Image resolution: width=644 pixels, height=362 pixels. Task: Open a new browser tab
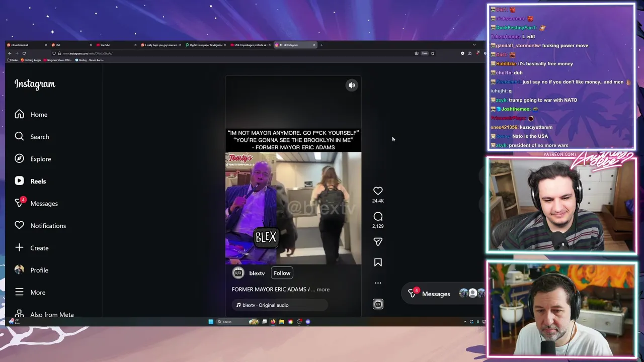click(x=322, y=45)
